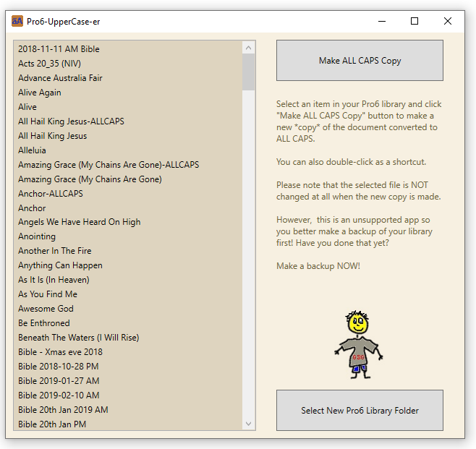Select 'Amazing Grace (My Chains Are Gone)' original

[x=128, y=179]
